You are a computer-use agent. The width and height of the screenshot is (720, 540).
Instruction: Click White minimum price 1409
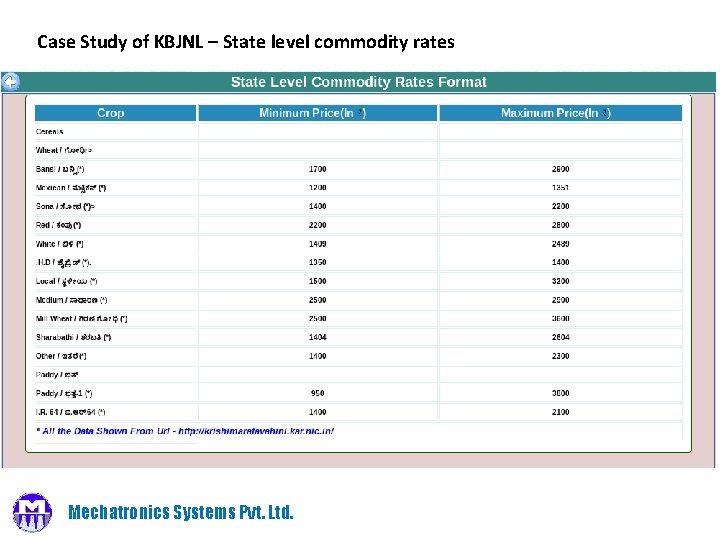tap(317, 244)
